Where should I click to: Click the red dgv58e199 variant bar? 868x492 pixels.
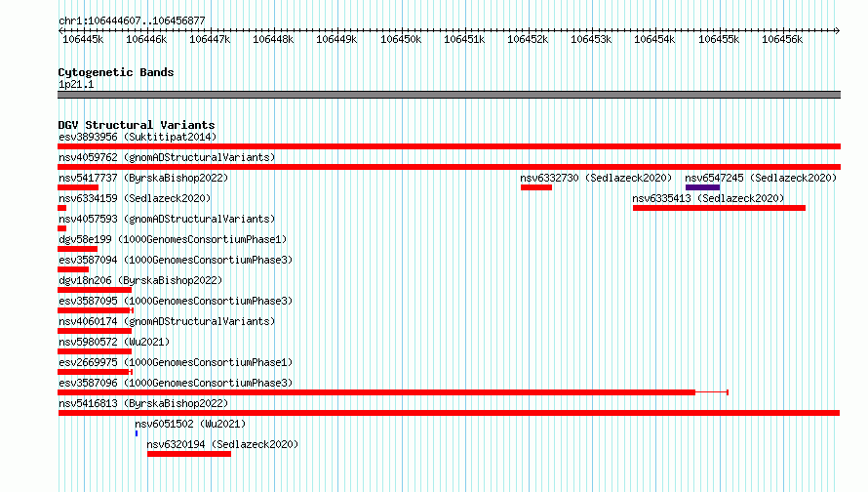[x=77, y=249]
